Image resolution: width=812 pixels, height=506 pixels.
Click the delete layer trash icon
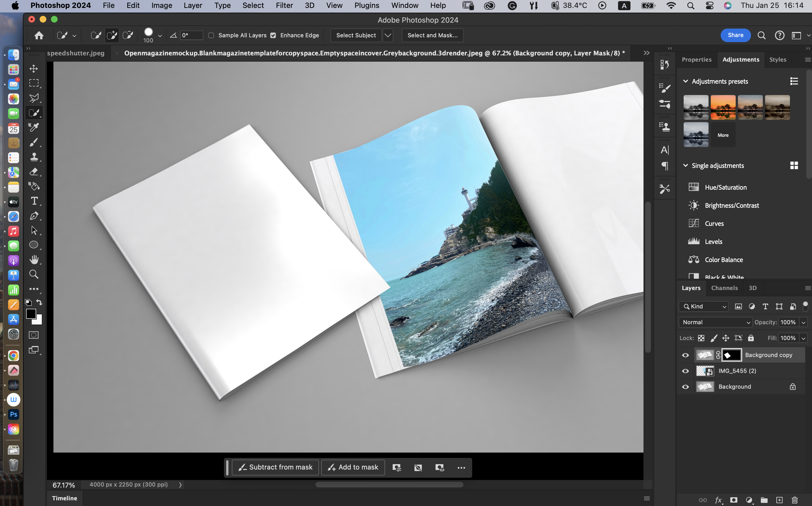pos(794,500)
